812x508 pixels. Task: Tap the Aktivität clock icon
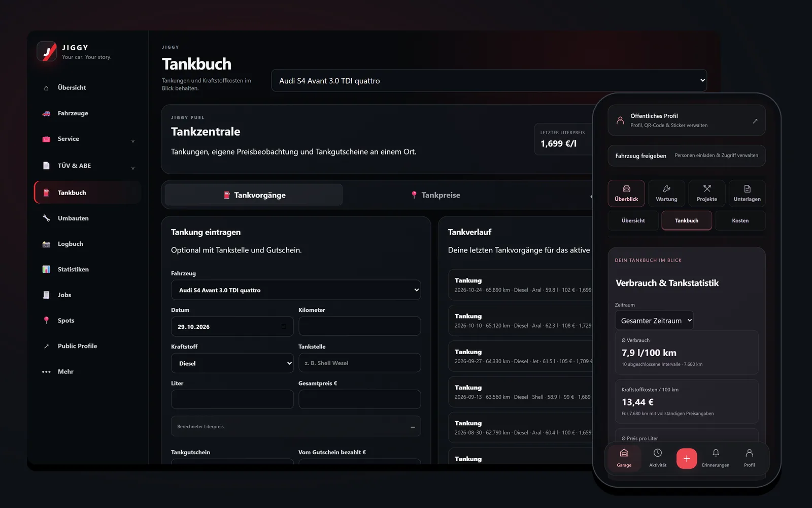click(658, 453)
